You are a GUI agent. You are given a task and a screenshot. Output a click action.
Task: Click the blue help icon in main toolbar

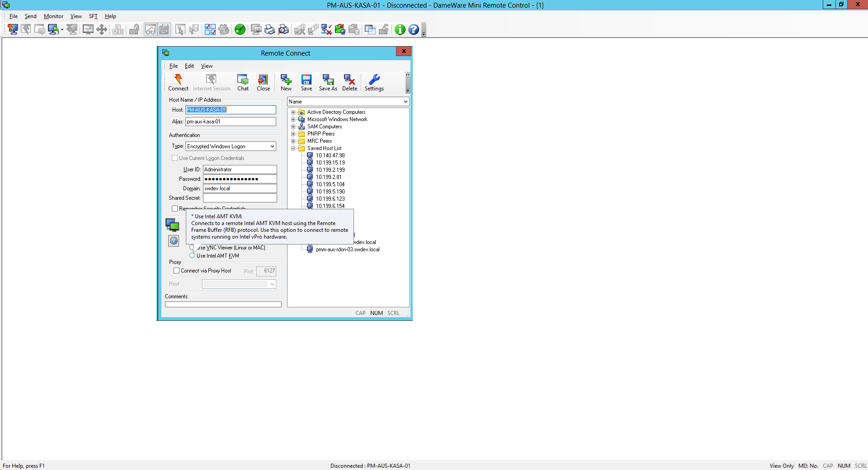pyautogui.click(x=414, y=29)
